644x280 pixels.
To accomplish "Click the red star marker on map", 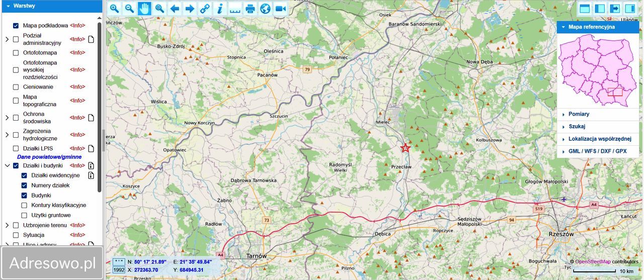I will pos(405,148).
